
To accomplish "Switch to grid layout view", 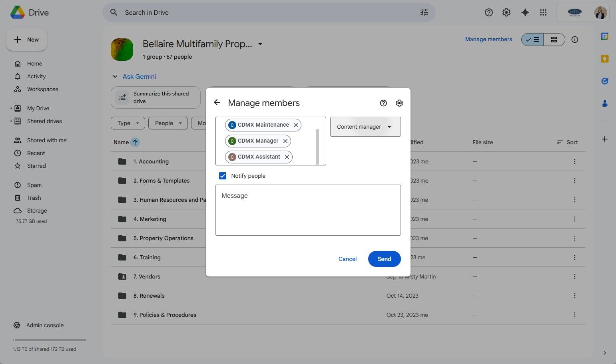I will click(554, 40).
